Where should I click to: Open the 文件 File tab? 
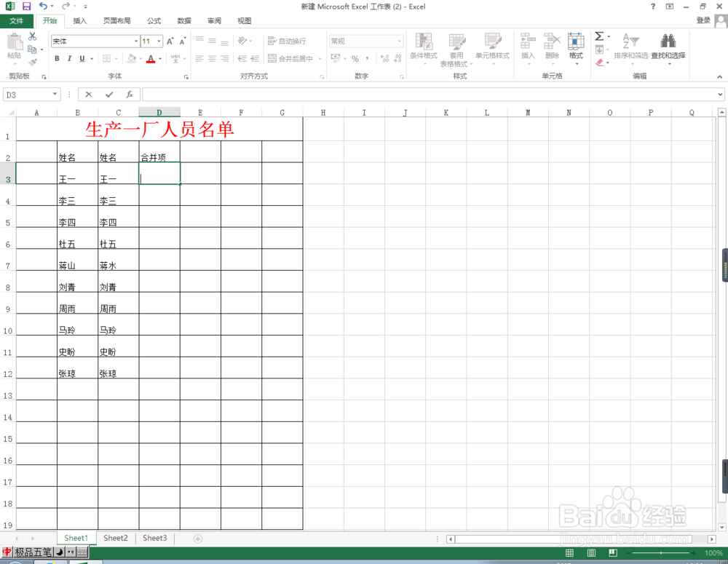coord(16,21)
